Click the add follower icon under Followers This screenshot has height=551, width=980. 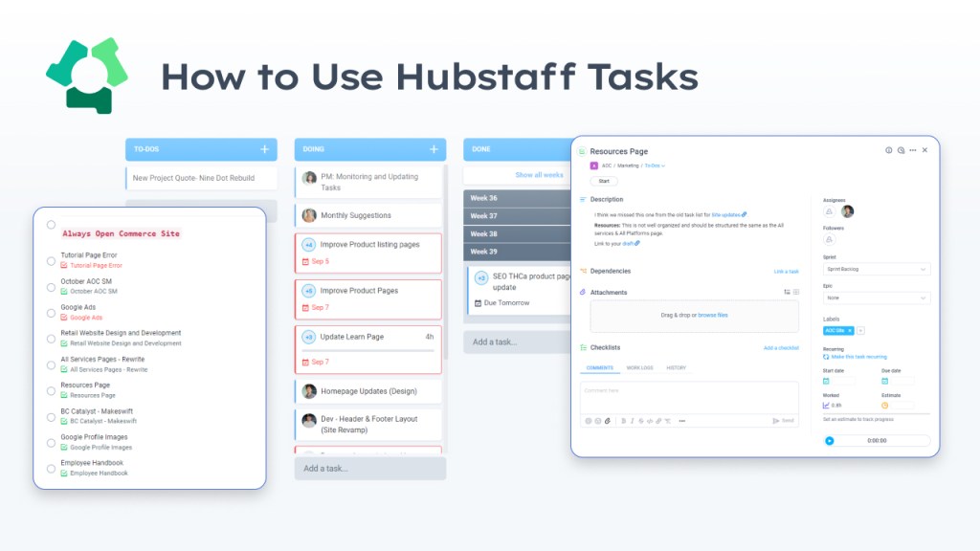(x=829, y=240)
